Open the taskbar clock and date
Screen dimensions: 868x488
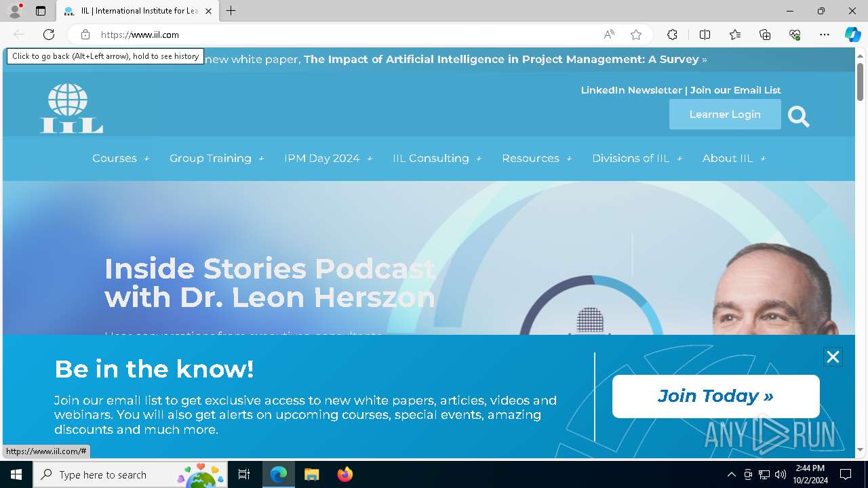pyautogui.click(x=811, y=474)
